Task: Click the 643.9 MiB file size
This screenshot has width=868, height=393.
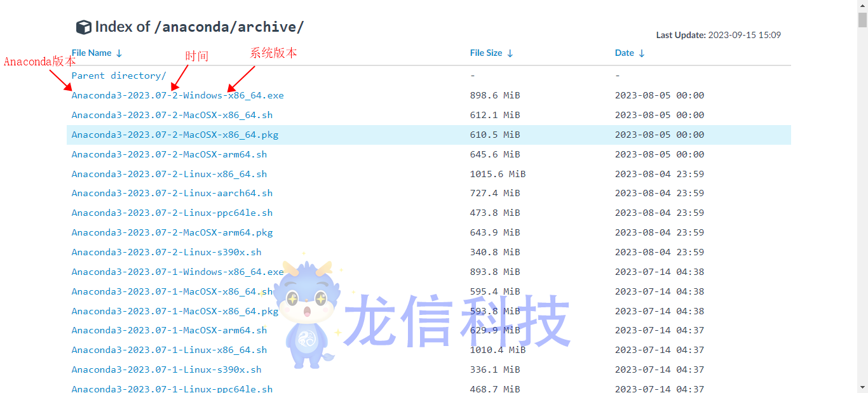Action: coord(495,232)
